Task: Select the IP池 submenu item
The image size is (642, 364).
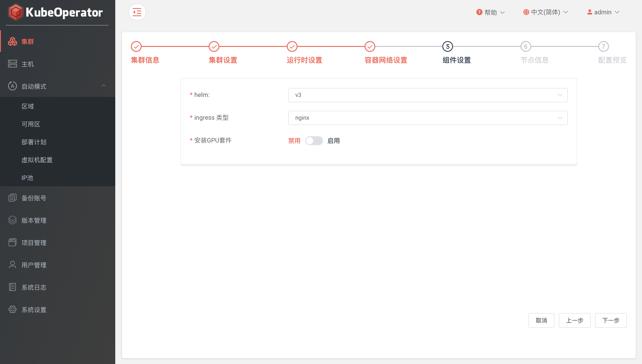Action: [27, 178]
